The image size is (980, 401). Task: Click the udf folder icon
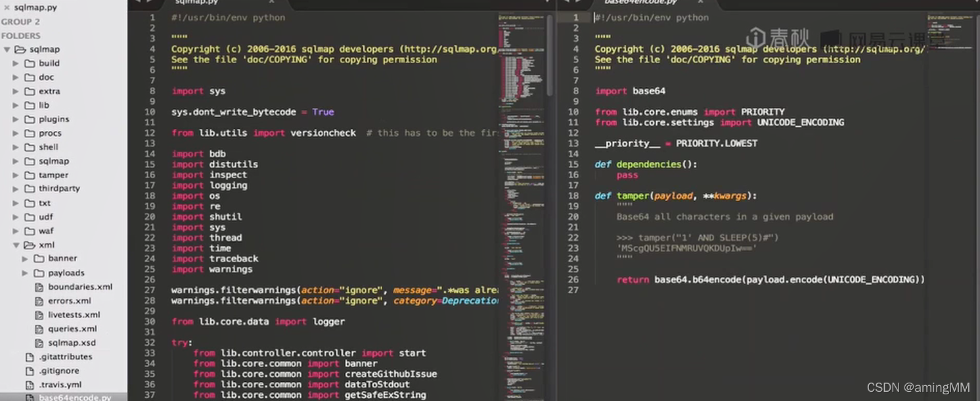[x=30, y=217]
